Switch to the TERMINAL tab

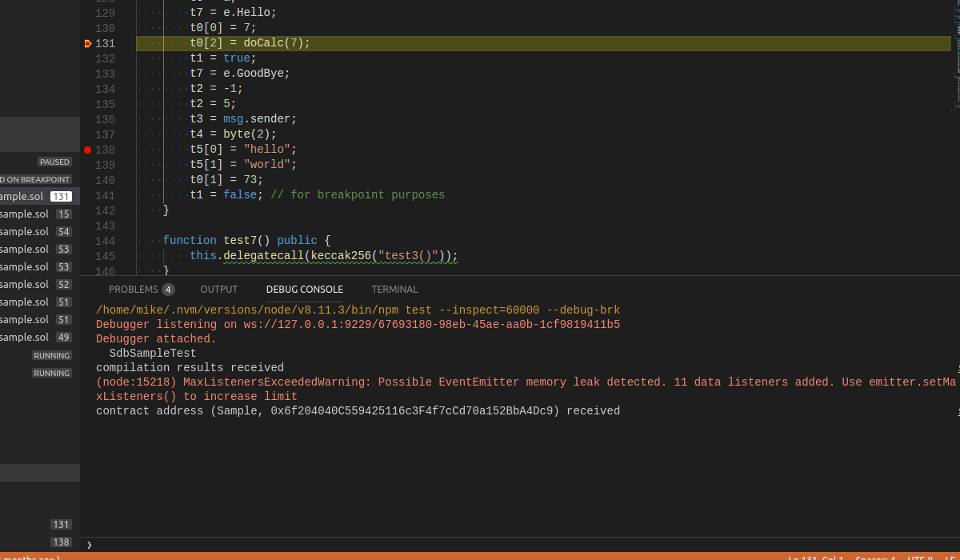(x=394, y=290)
